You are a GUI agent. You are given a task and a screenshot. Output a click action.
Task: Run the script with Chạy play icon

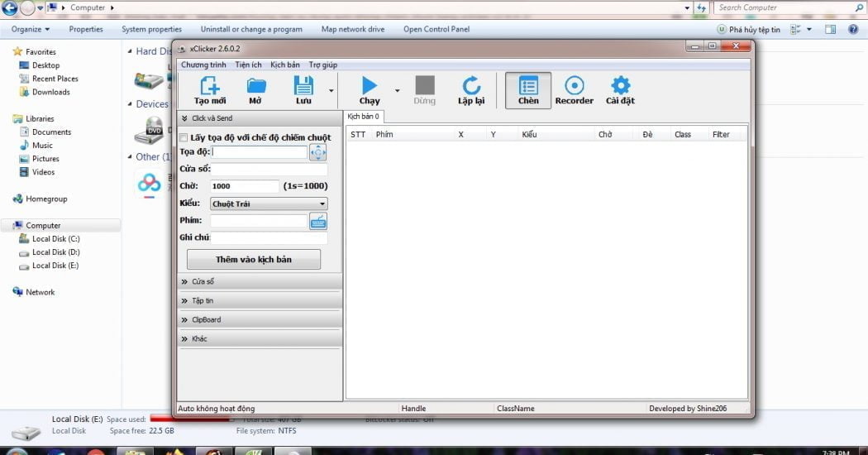point(370,90)
